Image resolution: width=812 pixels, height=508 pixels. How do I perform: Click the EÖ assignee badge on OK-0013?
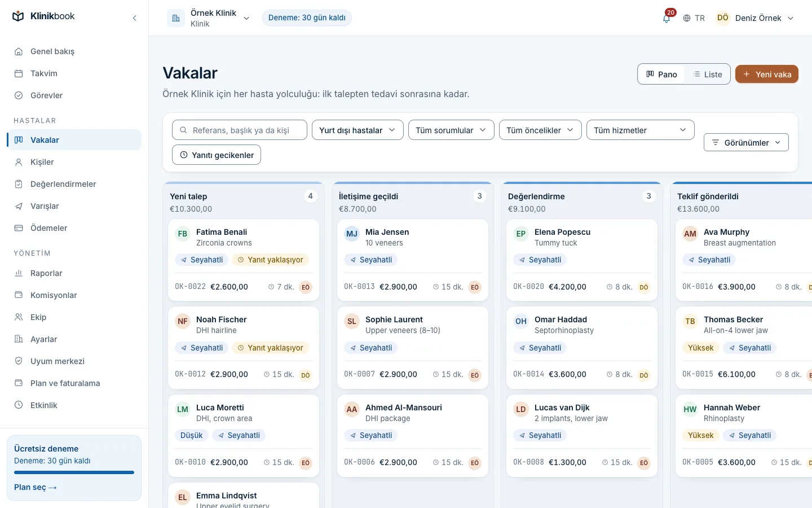click(475, 287)
